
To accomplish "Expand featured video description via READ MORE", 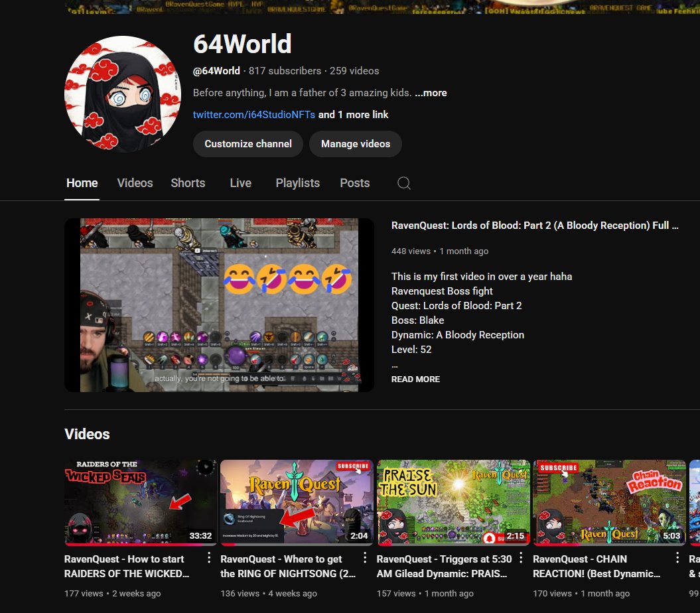I will click(415, 379).
